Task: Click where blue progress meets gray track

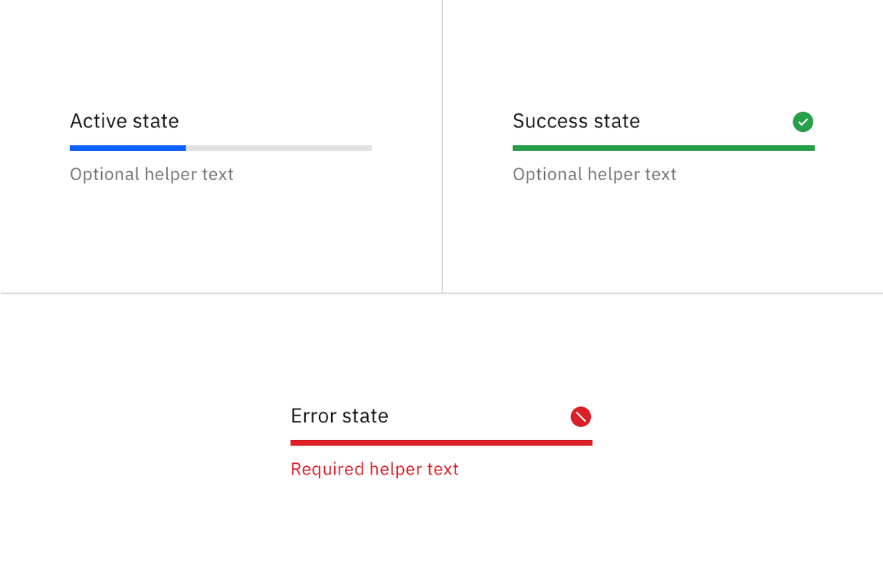Action: (185, 148)
